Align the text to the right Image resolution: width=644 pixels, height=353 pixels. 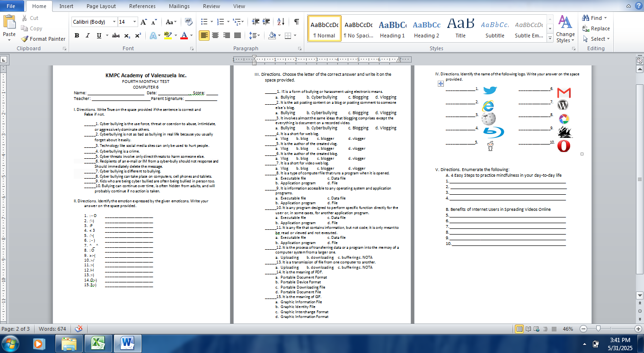(227, 36)
